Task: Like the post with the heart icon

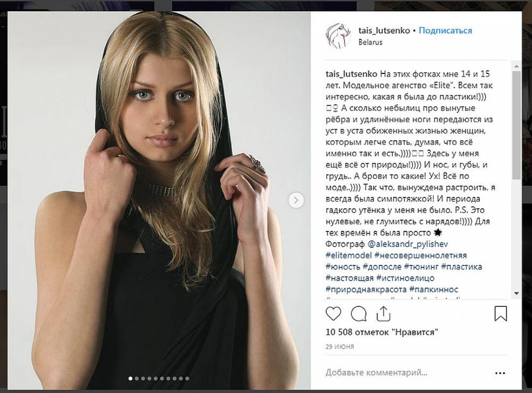Action: (x=333, y=314)
